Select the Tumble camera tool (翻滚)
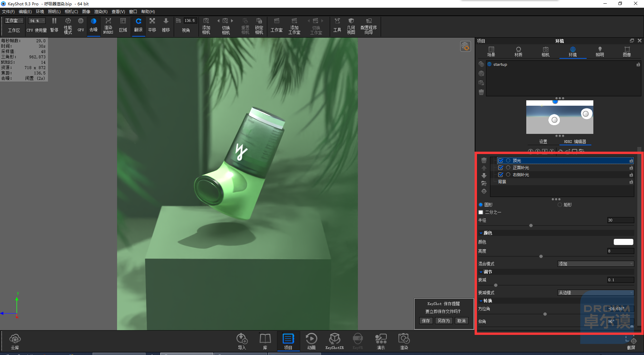Viewport: 644px width, 355px height. (x=139, y=26)
